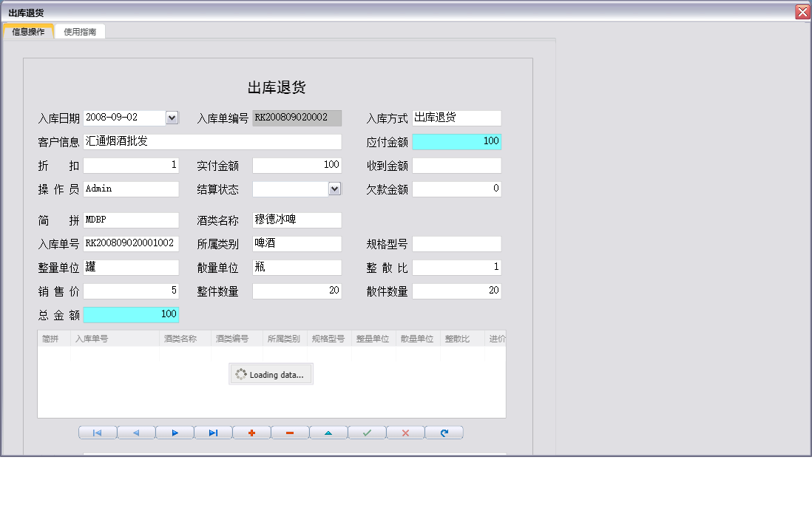
Task: Click the highlighted 应付金额 field
Action: pos(456,141)
